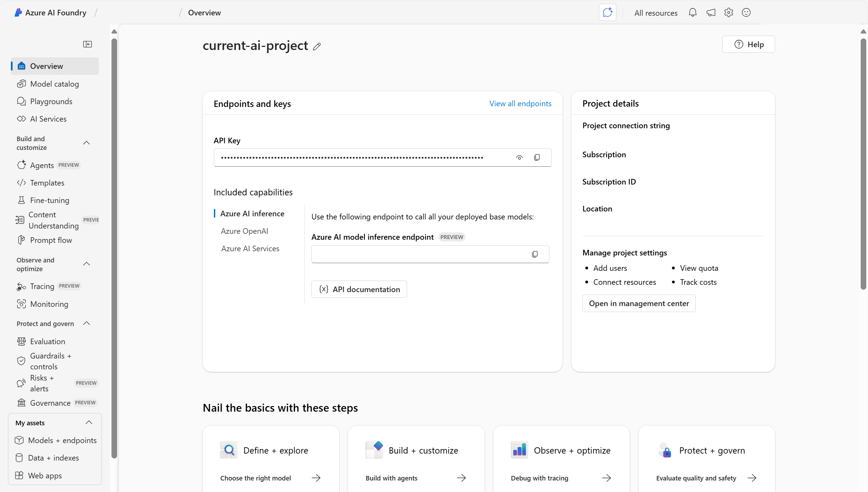Screen dimensions: 868x492
Task: Select Overview in sidebar
Action: 55,66
